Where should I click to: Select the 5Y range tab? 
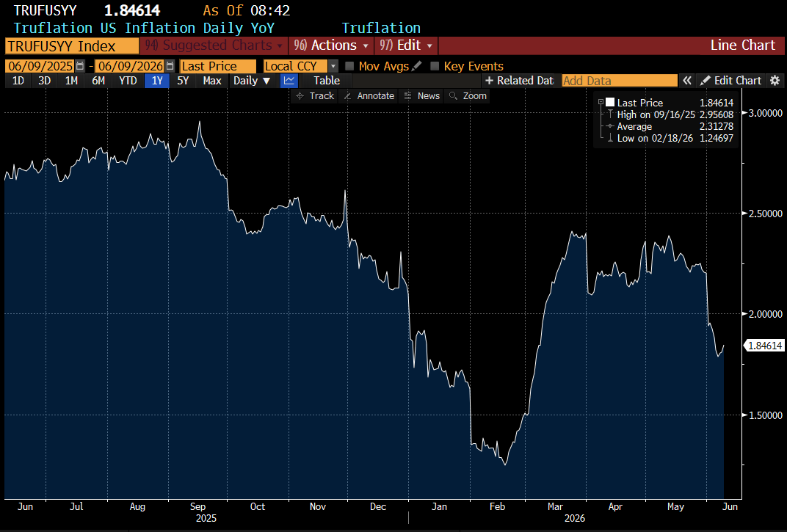pyautogui.click(x=184, y=80)
